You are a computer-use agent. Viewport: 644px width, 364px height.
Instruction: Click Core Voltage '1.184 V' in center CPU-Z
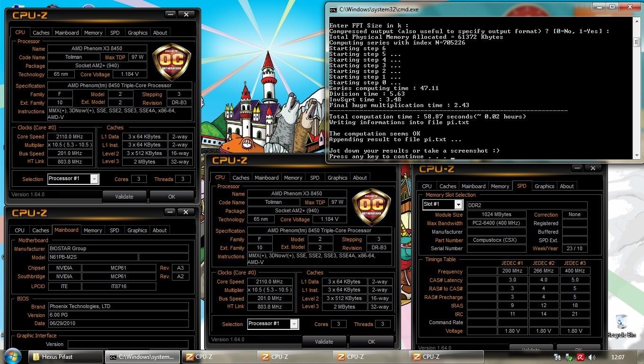pos(329,219)
